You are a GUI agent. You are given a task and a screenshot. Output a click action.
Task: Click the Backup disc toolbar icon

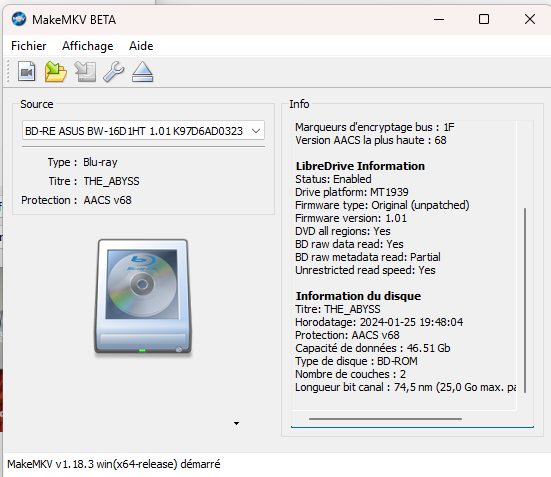click(x=85, y=72)
